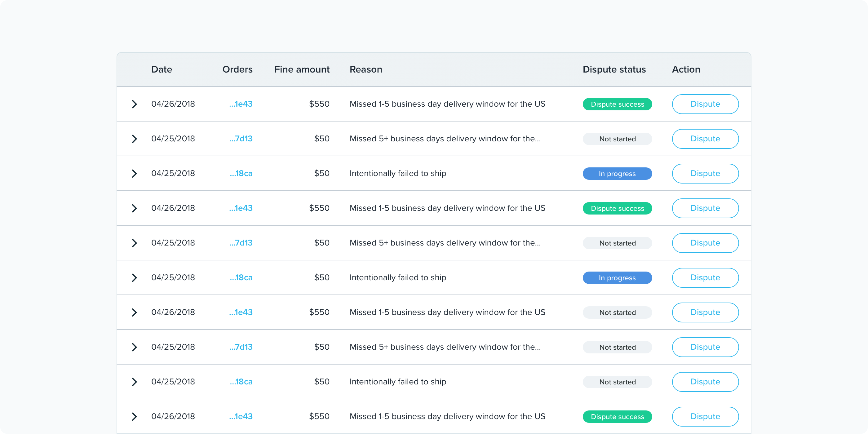
Task: Open order link ...1e43 in first row
Action: tap(241, 104)
